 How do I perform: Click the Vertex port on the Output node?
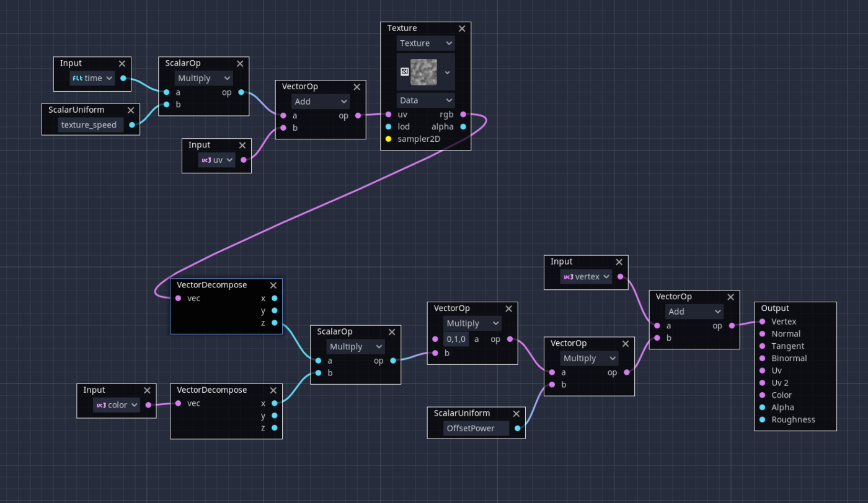coord(761,321)
